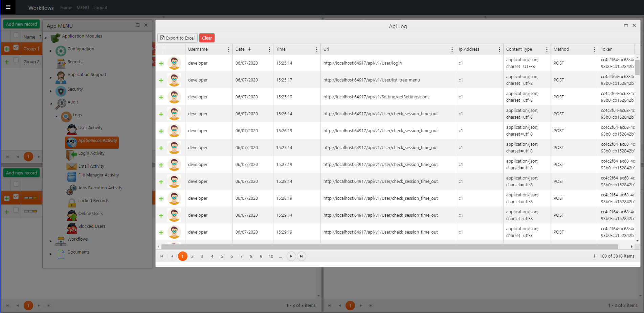Toggle select-all checkbox beside Name header

click(16, 35)
